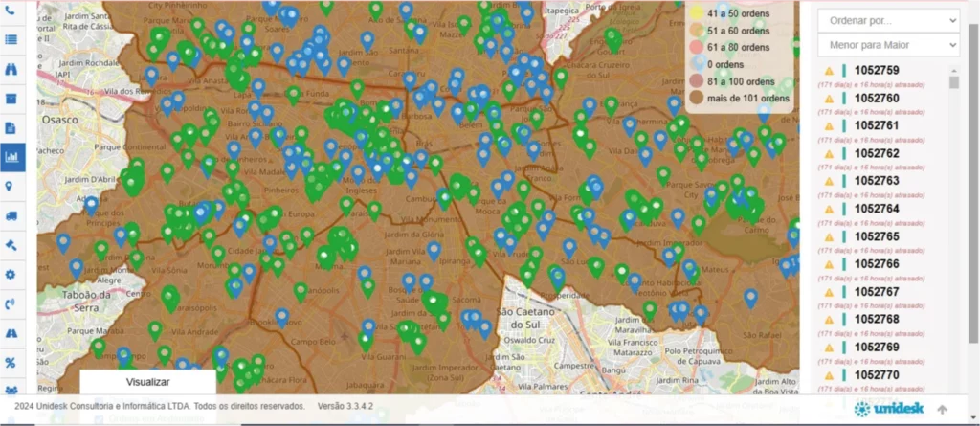Click the '0 ordens' blue legend marker
980x426 pixels.
point(696,64)
